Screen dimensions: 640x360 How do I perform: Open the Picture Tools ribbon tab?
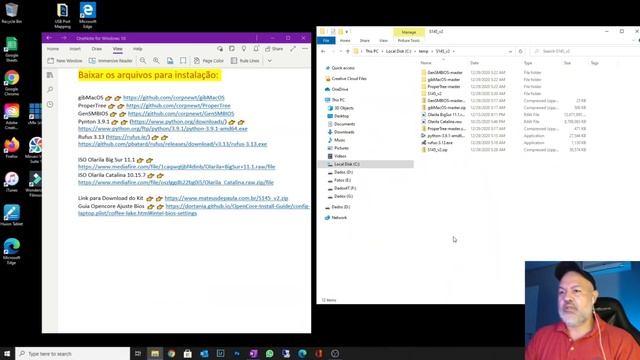point(409,41)
